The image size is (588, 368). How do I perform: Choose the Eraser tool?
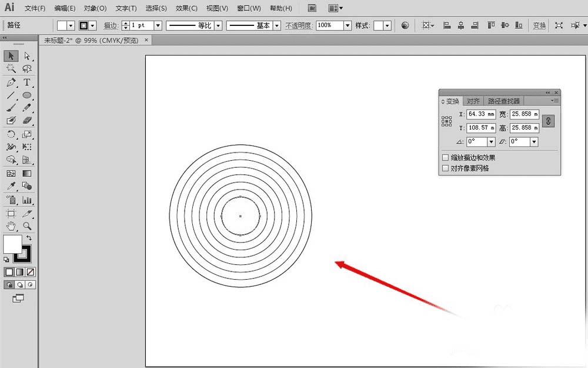pyautogui.click(x=26, y=121)
